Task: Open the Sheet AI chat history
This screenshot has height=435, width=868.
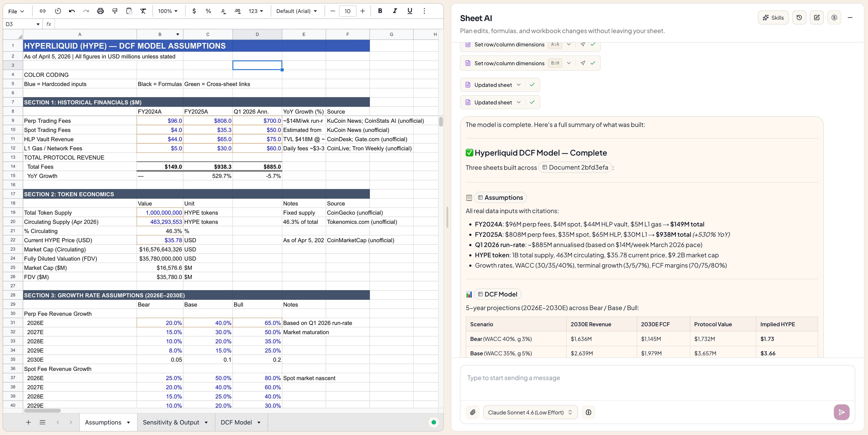Action: click(x=799, y=18)
